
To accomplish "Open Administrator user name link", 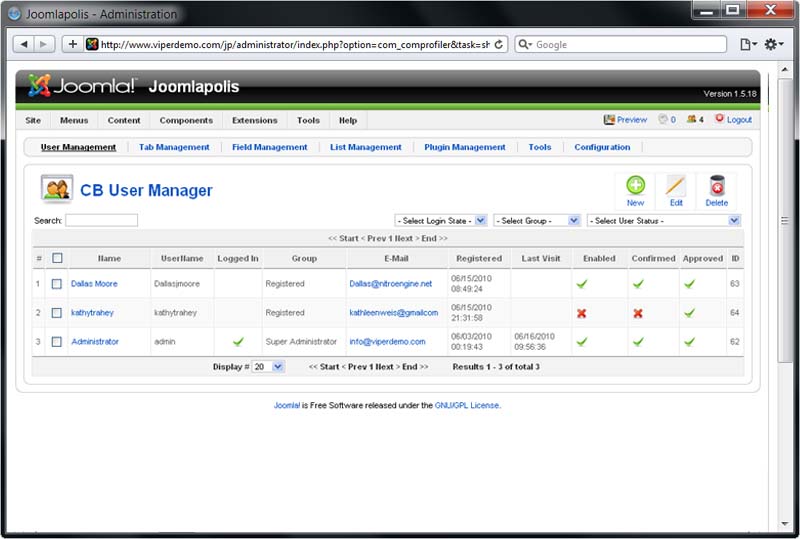I will pos(95,341).
